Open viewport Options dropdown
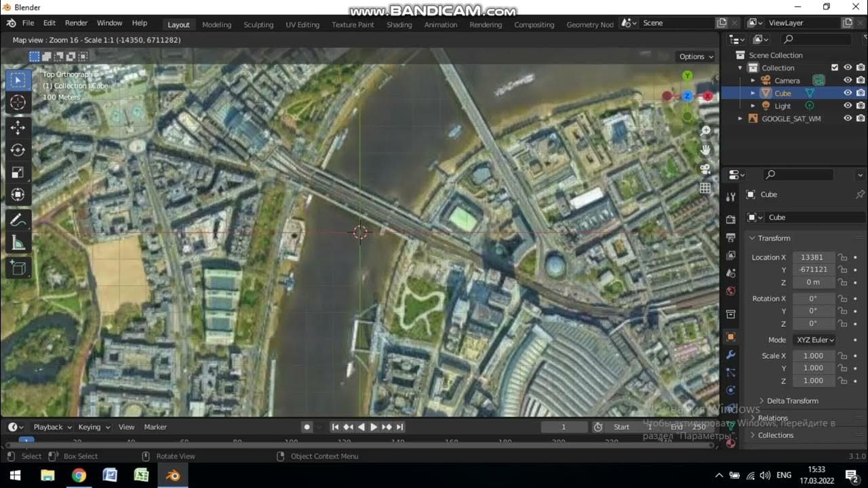868x488 pixels. pyautogui.click(x=696, y=57)
